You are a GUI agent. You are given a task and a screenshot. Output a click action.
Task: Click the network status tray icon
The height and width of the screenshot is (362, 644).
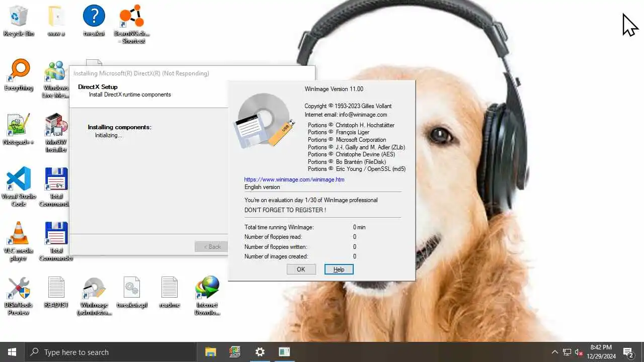pyautogui.click(x=567, y=352)
